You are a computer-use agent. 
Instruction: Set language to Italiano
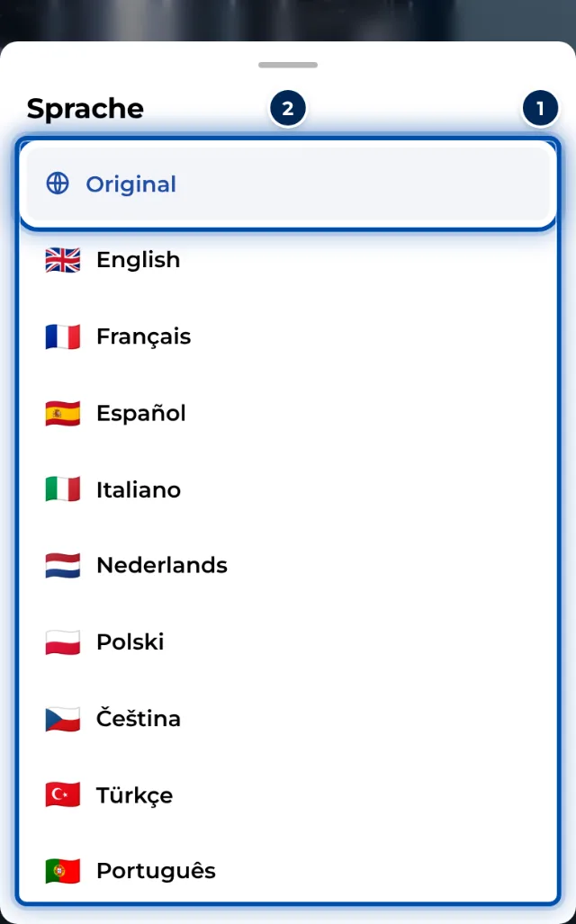(x=288, y=489)
